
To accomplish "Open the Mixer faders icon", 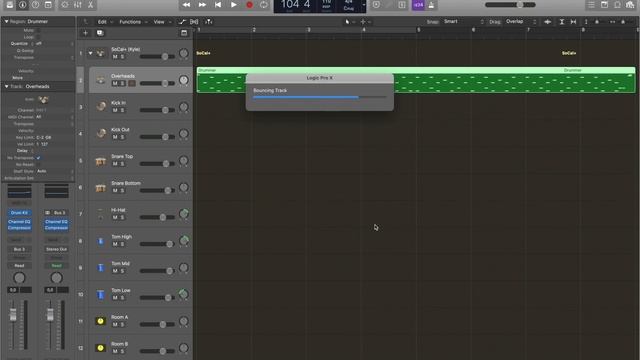I will point(78,4).
